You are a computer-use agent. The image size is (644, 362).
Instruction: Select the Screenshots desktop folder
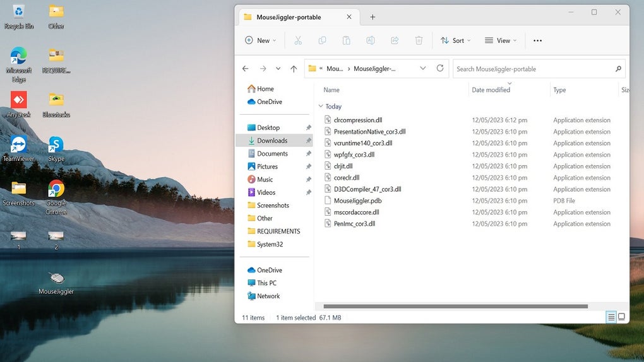point(18,194)
